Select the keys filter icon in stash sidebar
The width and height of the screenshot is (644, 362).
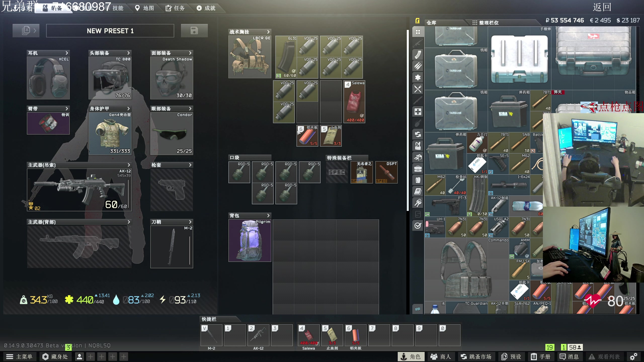pos(418,203)
